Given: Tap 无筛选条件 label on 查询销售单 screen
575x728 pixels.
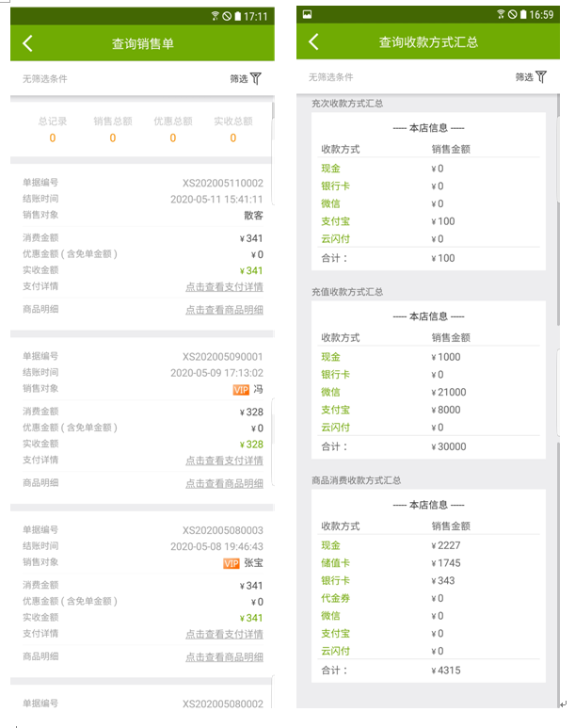Looking at the screenshot, I should point(45,79).
